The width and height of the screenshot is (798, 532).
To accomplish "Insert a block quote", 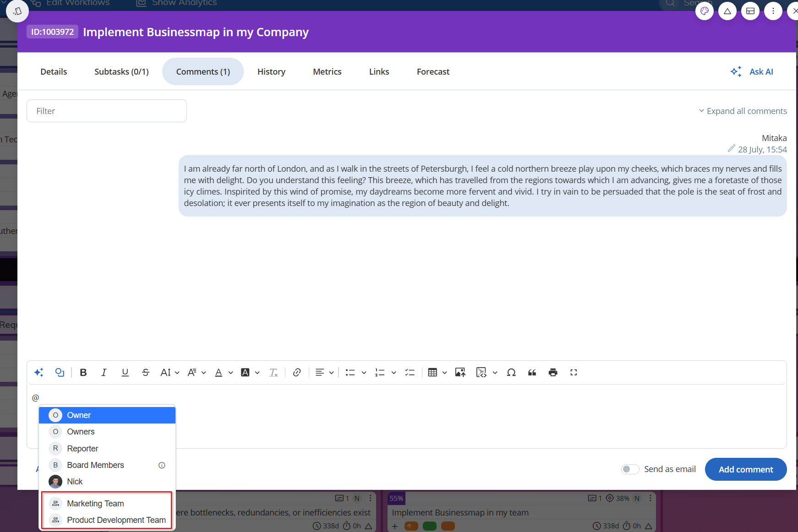I will click(532, 373).
